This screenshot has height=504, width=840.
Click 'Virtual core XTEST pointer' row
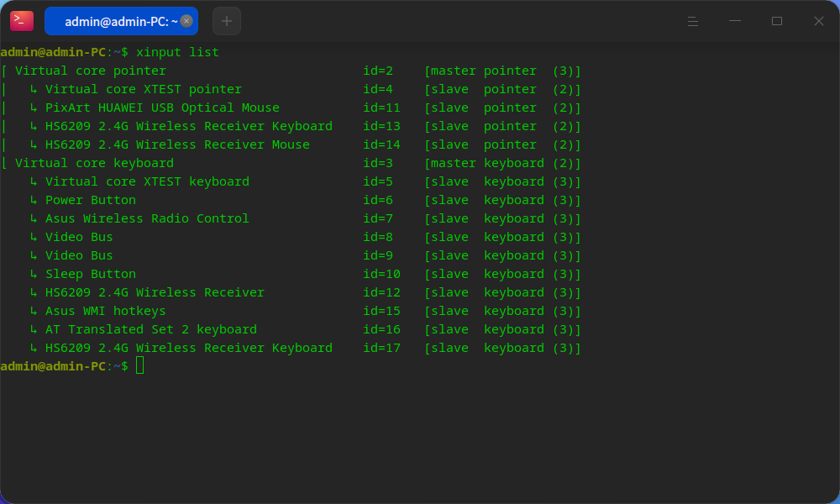point(291,89)
